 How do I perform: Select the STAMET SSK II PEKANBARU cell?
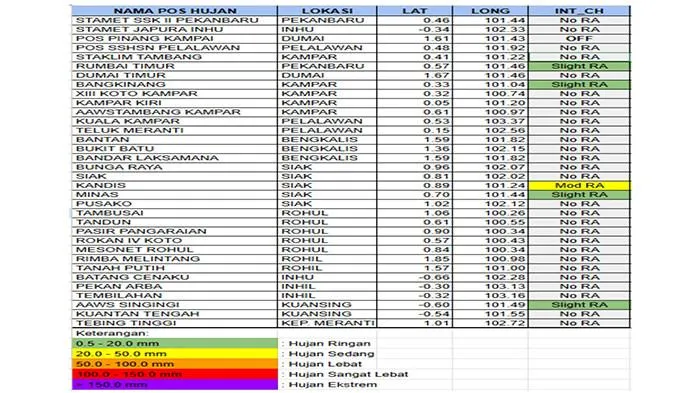coord(175,20)
